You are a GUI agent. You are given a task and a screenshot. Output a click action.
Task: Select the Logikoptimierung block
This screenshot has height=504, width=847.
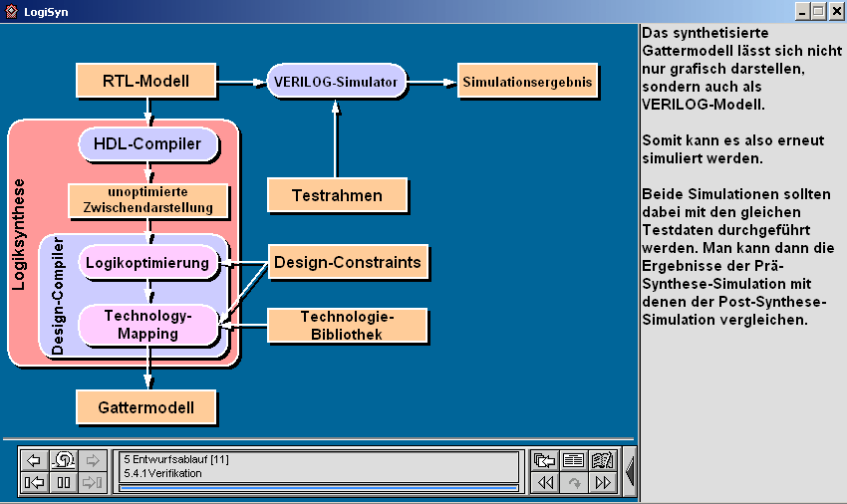148,263
